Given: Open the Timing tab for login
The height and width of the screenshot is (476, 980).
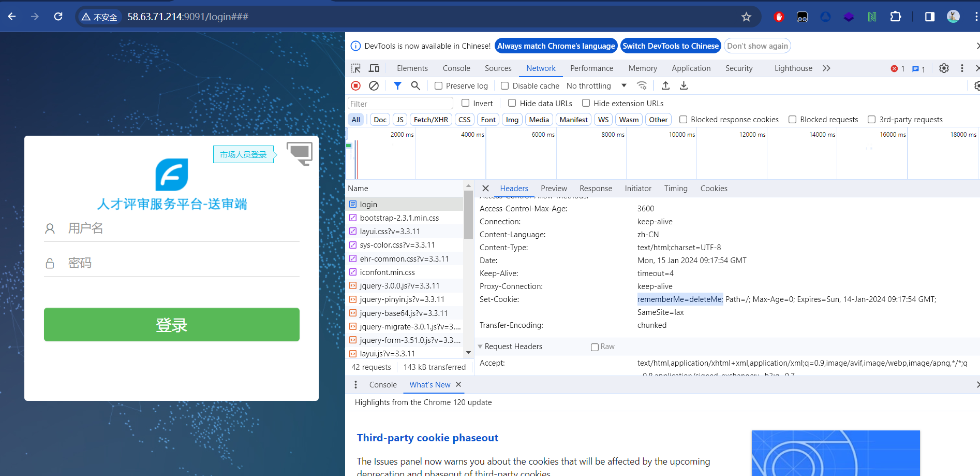Looking at the screenshot, I should pos(676,189).
